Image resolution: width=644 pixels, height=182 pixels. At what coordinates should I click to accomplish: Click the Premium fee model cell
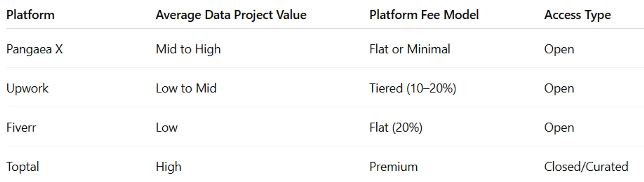point(393,167)
